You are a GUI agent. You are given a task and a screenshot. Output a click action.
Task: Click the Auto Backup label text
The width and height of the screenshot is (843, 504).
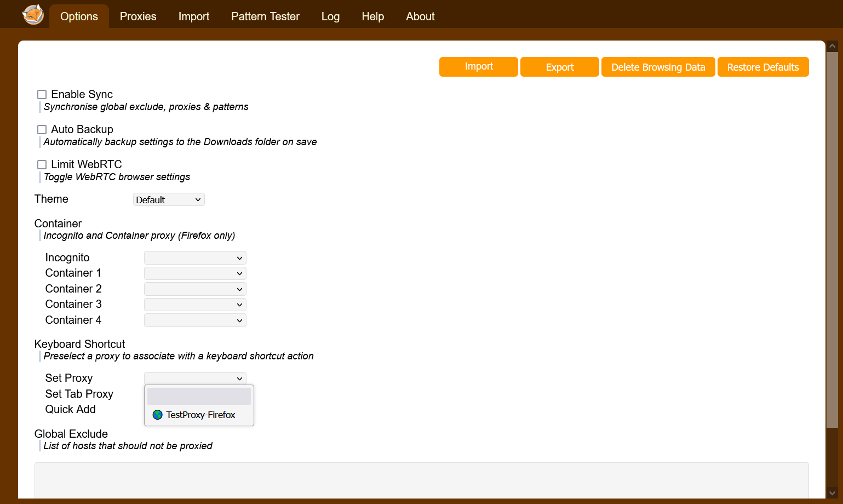[82, 129]
